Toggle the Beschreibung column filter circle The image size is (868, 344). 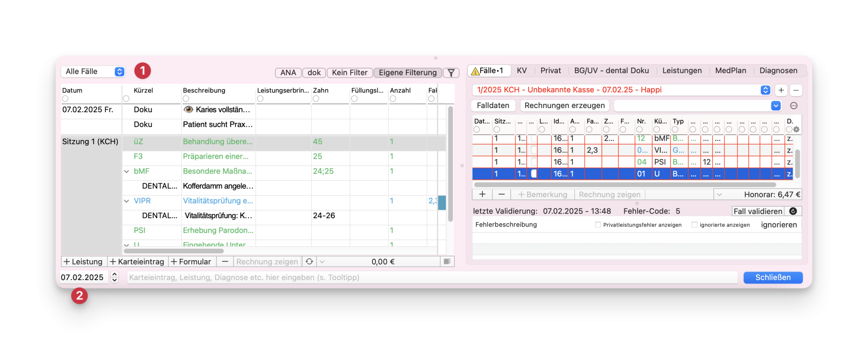186,99
